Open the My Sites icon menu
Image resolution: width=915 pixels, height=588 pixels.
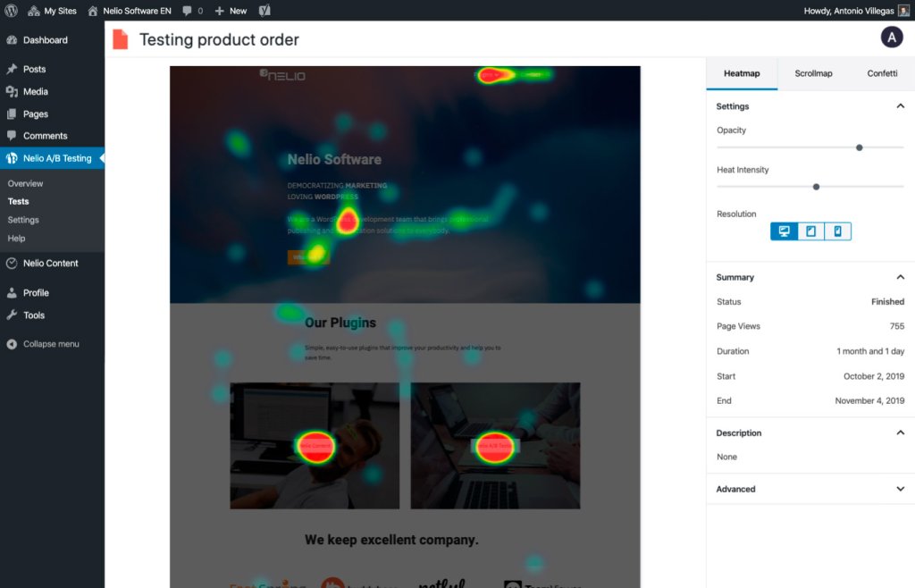[x=34, y=11]
